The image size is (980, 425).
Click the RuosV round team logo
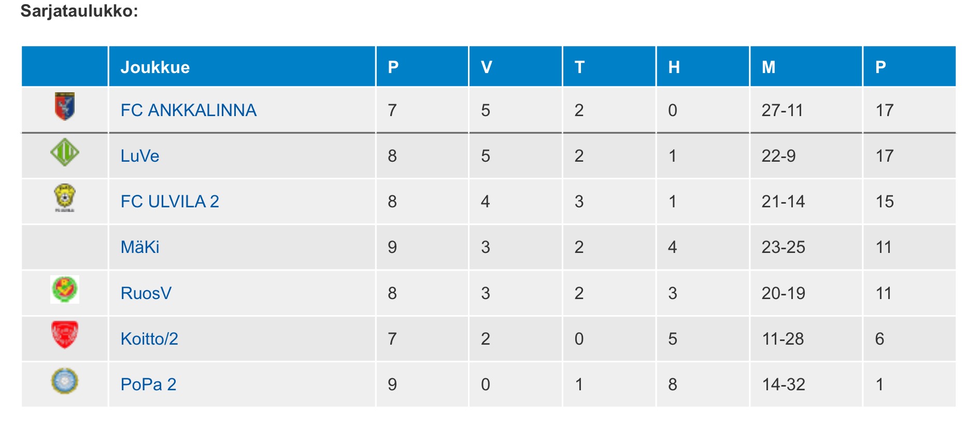click(65, 289)
